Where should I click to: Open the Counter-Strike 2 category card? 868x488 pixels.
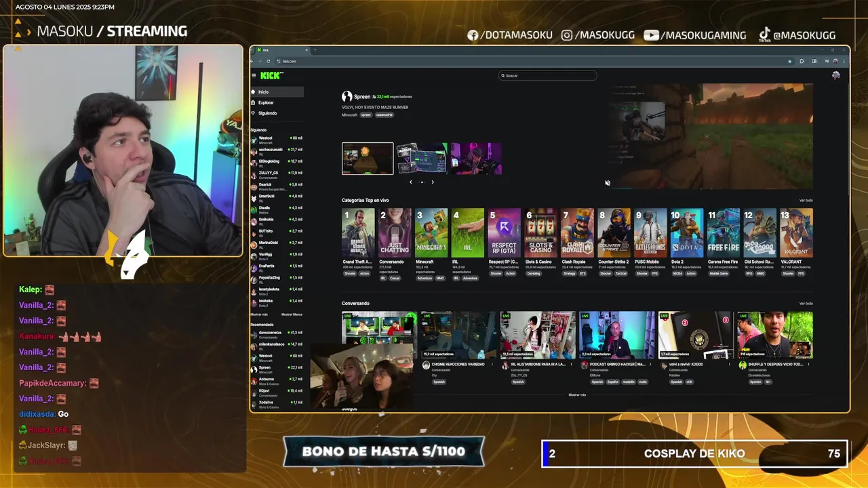[x=614, y=233]
